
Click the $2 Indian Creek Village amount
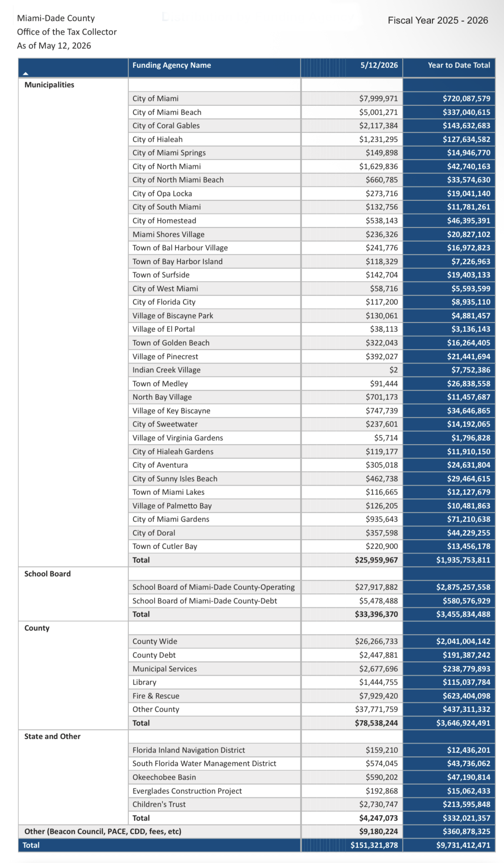(394, 370)
